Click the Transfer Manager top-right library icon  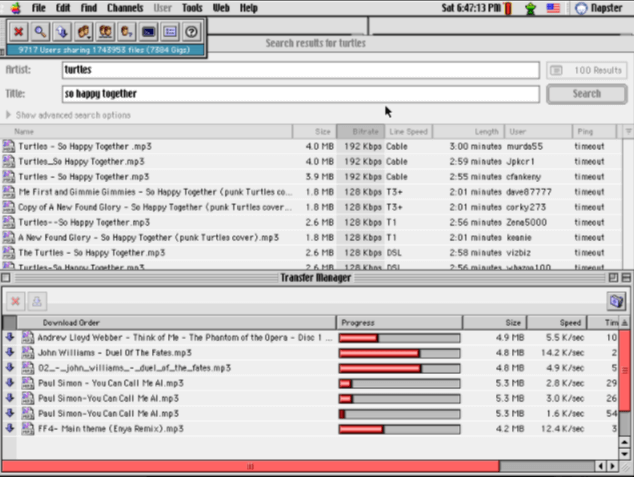[x=616, y=300]
